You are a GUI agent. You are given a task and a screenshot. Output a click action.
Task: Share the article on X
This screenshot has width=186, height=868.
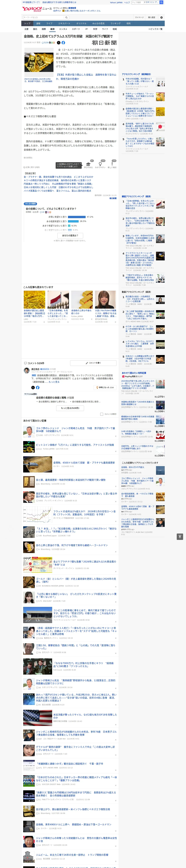point(58,43)
